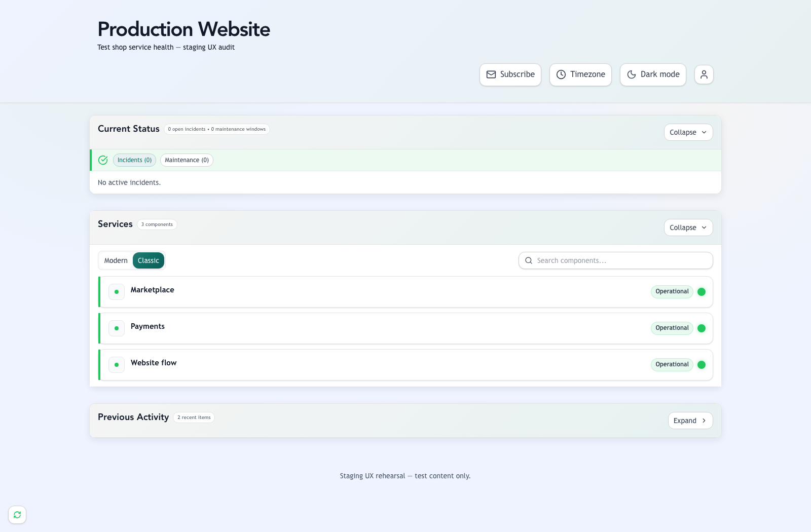Subscribe to status updates

pos(510,74)
